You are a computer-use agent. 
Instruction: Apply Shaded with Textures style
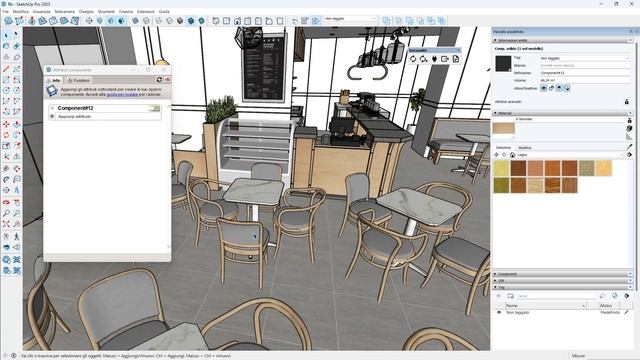click(191, 20)
